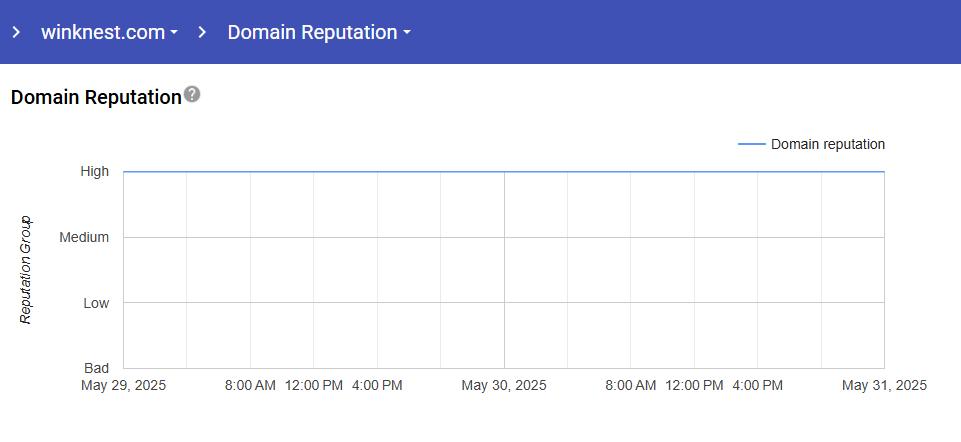Click the Reputation Group vertical axis title
This screenshot has height=442, width=961.
click(27, 270)
